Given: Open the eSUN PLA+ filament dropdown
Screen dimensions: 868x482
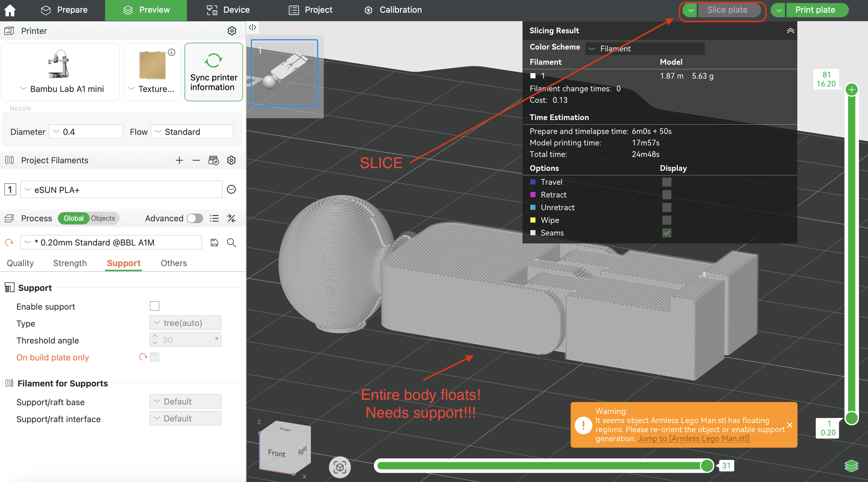Looking at the screenshot, I should pos(121,190).
